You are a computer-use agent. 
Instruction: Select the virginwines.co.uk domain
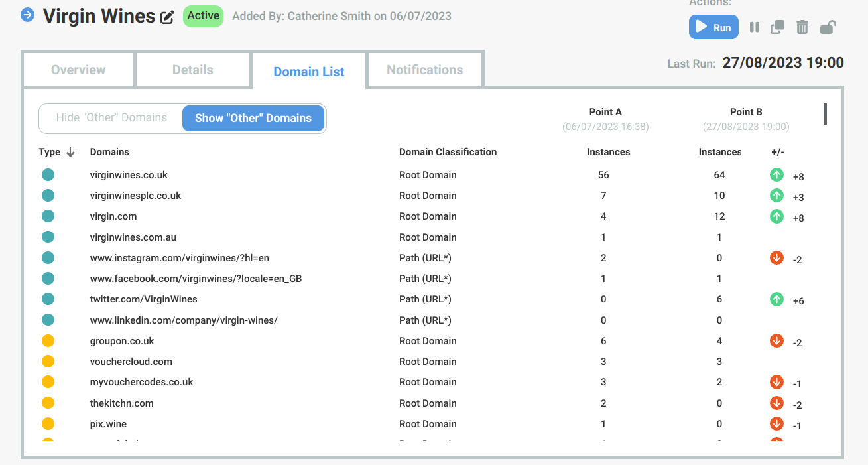[x=129, y=175]
